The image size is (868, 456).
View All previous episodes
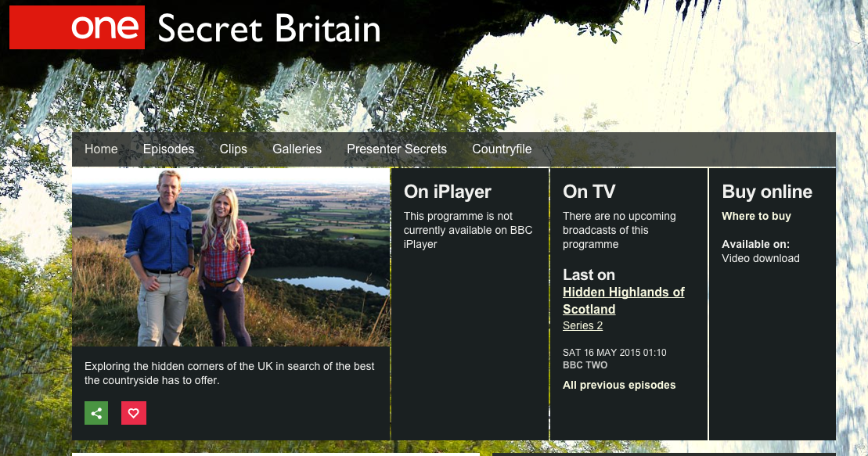(x=619, y=385)
